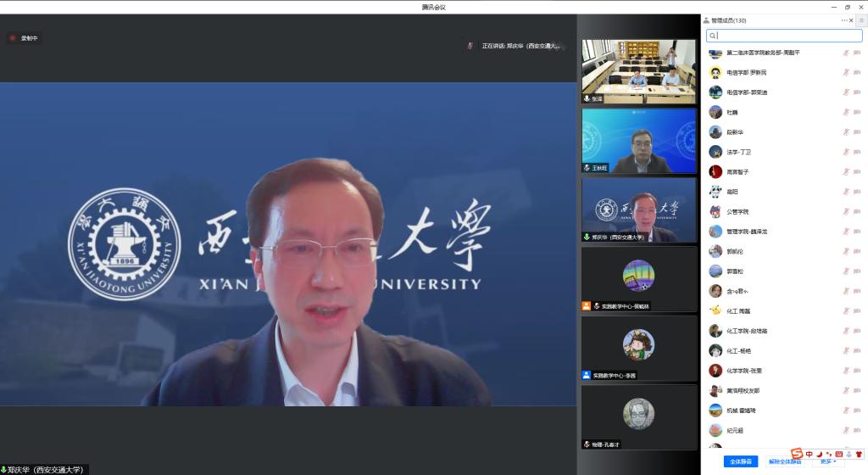Select 王树旺's video thumbnail

click(638, 141)
